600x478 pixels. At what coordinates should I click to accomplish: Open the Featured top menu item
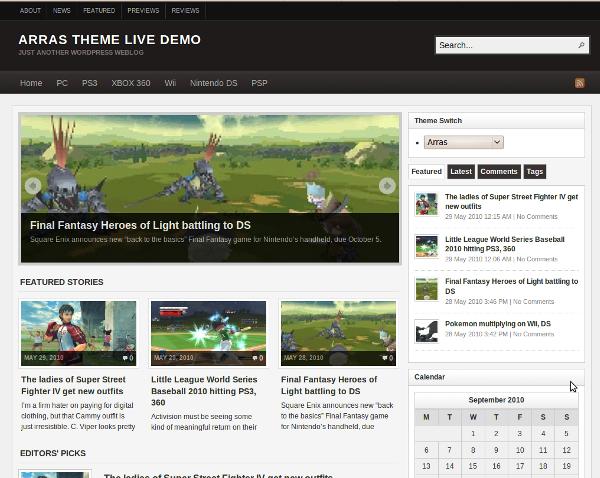99,11
